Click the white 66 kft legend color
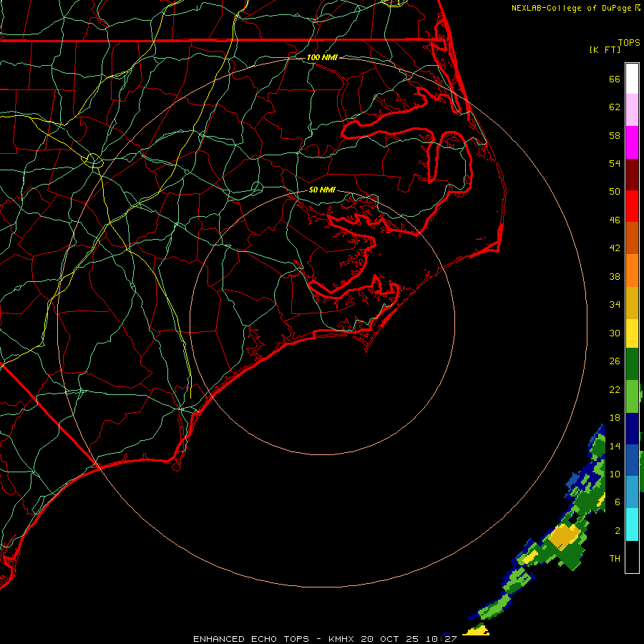The width and height of the screenshot is (644, 644). 632,79
